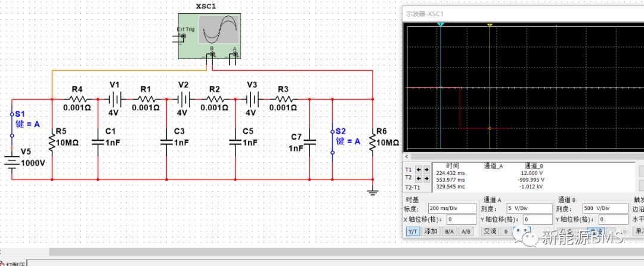This screenshot has height=266, width=644.
Task: Select the ground symbol in the schematic
Action: [x=373, y=191]
